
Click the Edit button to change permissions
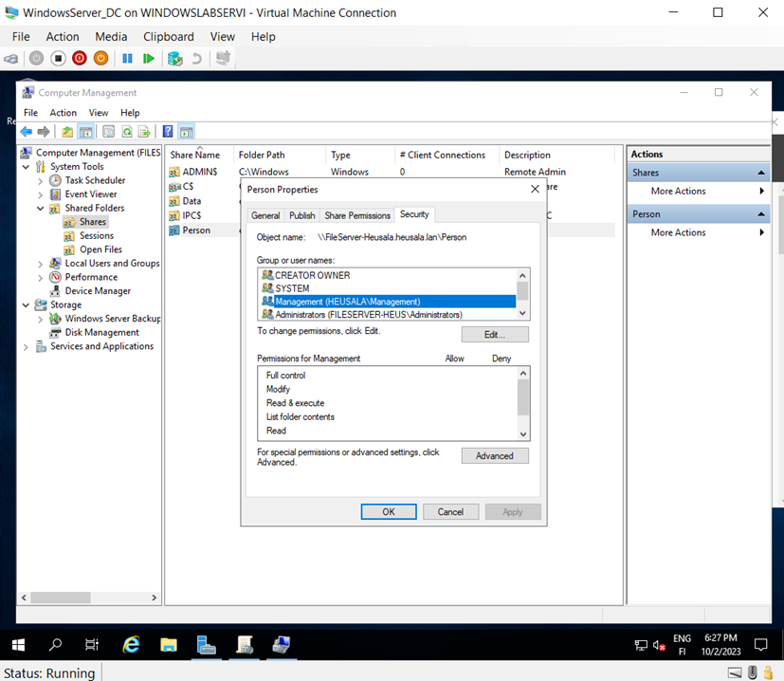[494, 334]
